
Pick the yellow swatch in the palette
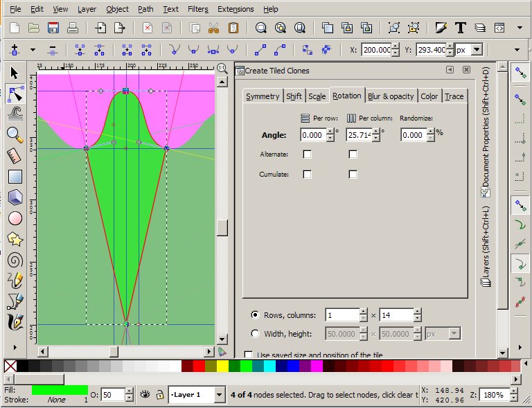coord(222,366)
